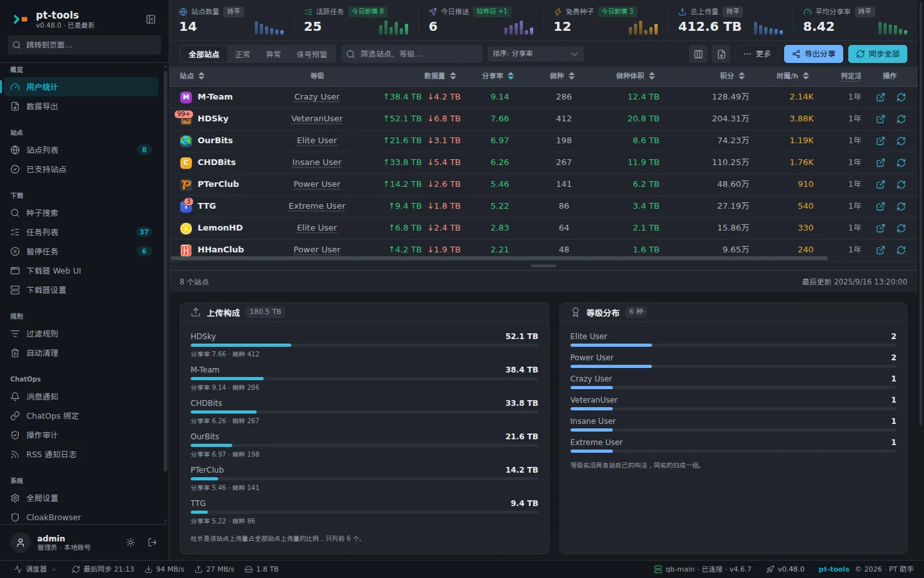924x578 pixels.
Task: Click the Crazy User level link
Action: pyautogui.click(x=317, y=97)
